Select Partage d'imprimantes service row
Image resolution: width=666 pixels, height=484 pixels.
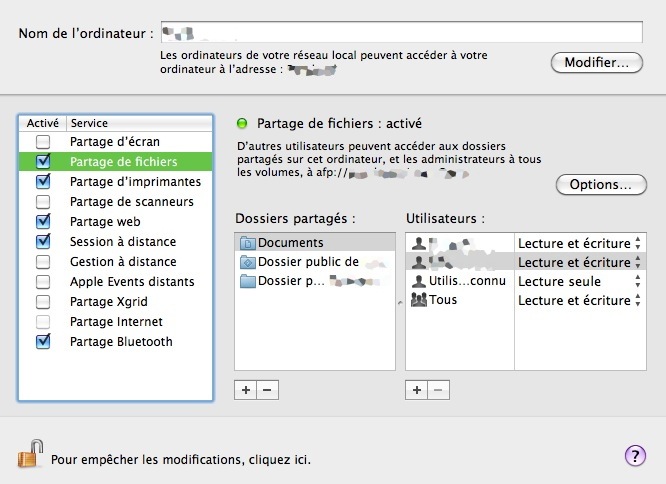135,182
